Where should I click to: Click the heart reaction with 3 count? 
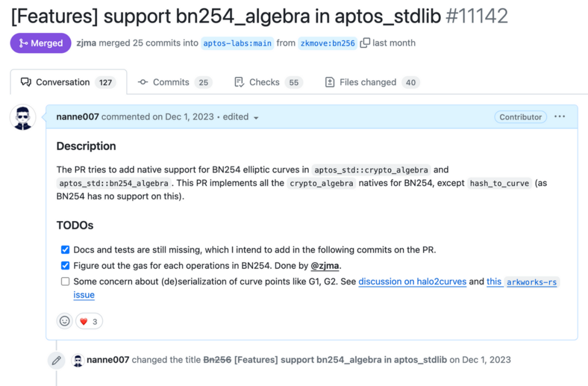click(x=89, y=321)
